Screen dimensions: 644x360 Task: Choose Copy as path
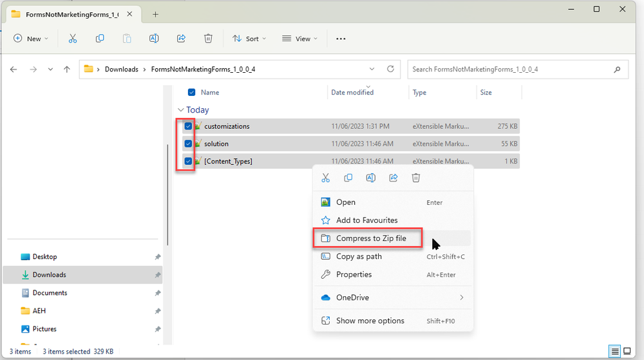(x=393, y=256)
